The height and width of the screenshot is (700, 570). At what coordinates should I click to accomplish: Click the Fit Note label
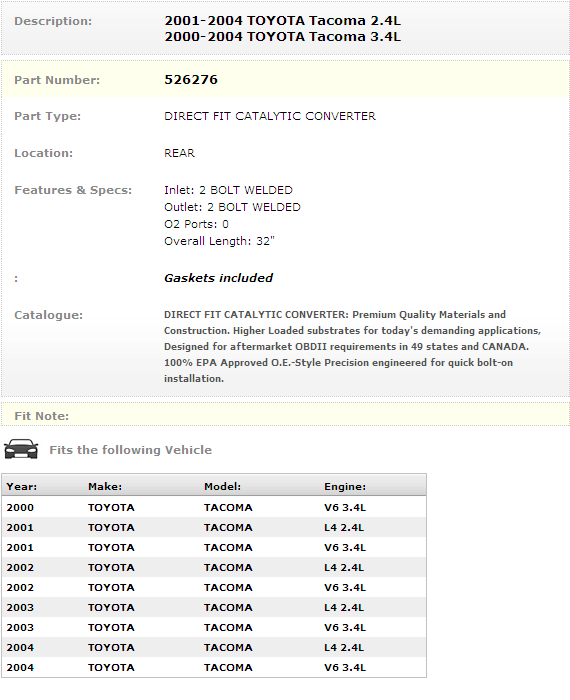(x=42, y=416)
